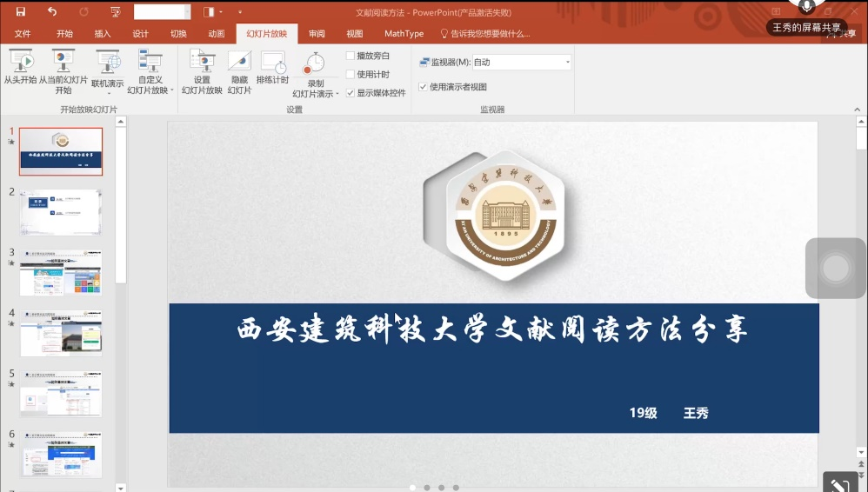Uncheck 显示媒体控件 checkbox
Image resolution: width=868 pixels, height=492 pixels.
351,93
